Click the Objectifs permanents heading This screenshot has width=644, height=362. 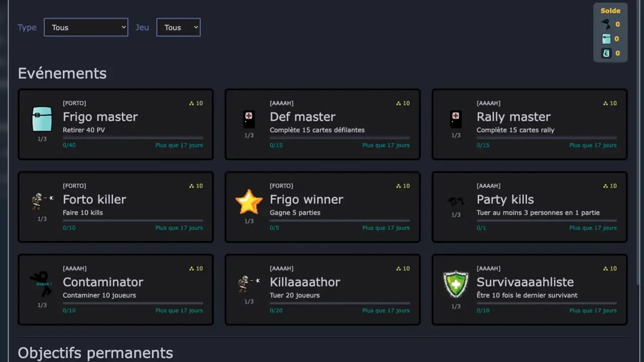click(x=96, y=353)
